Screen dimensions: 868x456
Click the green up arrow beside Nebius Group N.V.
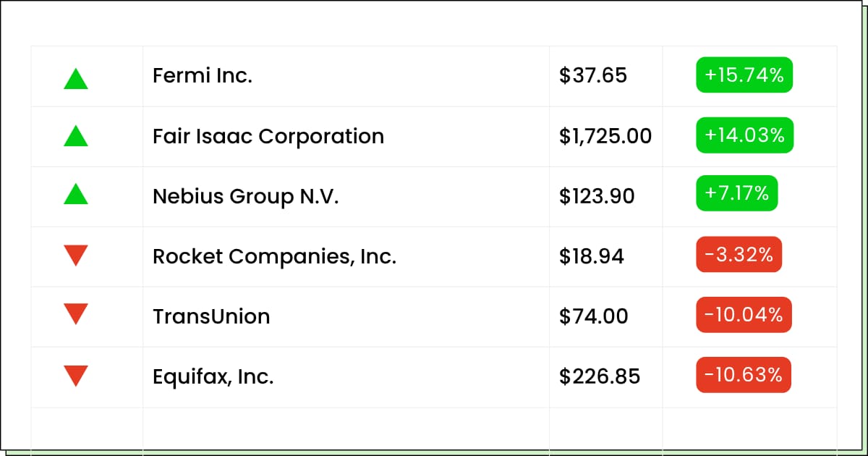(76, 193)
